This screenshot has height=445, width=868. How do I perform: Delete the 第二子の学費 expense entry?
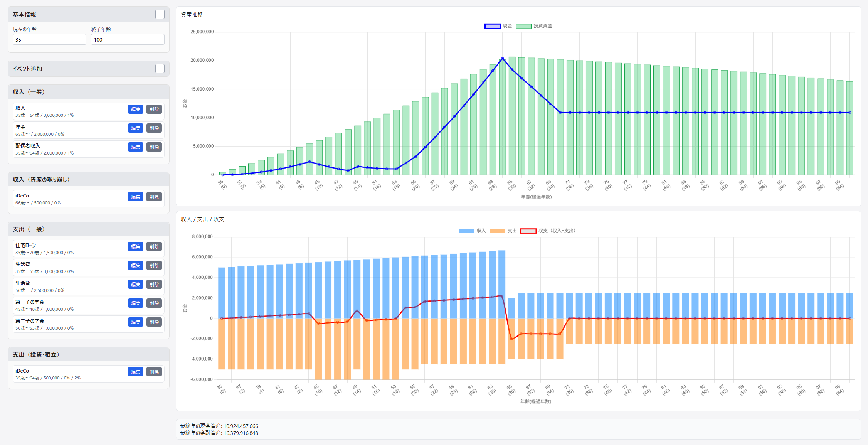click(154, 322)
